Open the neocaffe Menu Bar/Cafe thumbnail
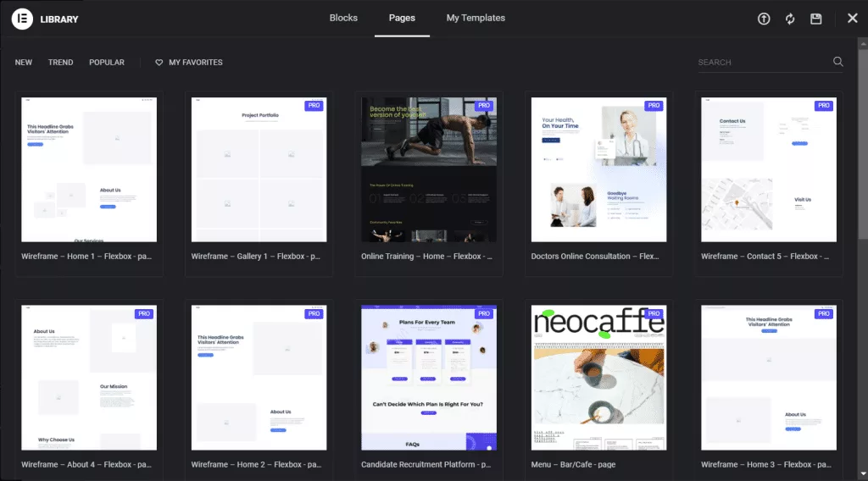The height and width of the screenshot is (481, 868). point(599,378)
